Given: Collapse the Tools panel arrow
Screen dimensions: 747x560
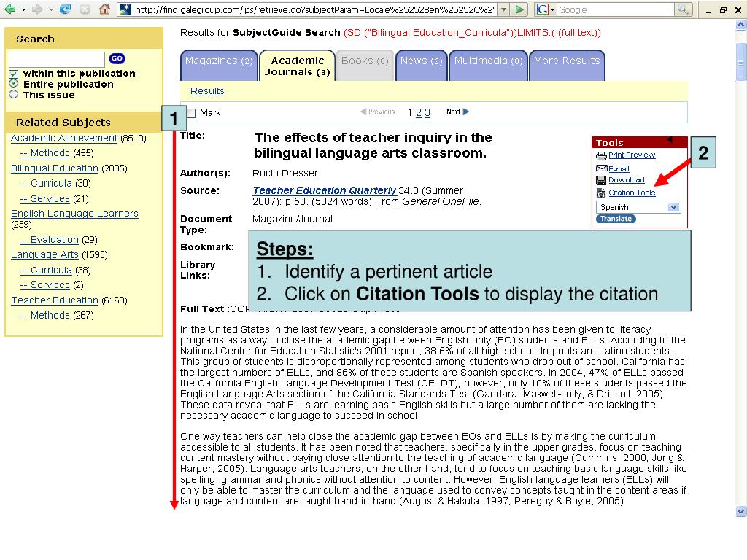Looking at the screenshot, I should tap(669, 140).
